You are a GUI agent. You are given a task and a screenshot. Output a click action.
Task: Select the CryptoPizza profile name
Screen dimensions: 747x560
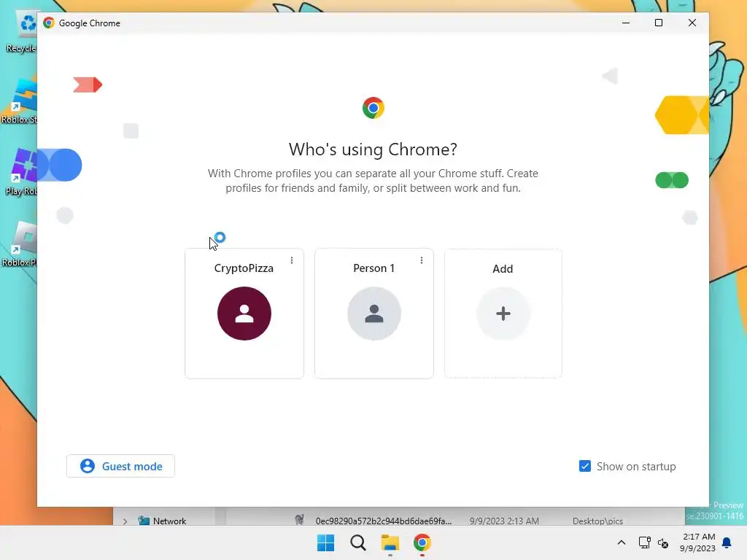[244, 268]
